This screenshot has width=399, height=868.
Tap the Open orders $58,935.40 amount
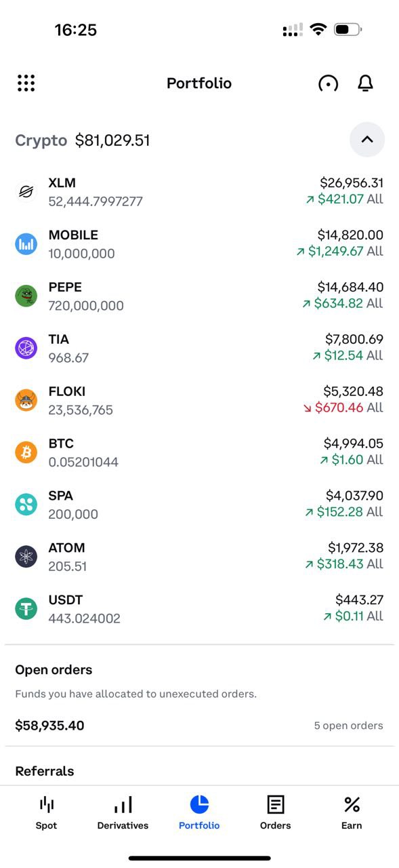[49, 726]
